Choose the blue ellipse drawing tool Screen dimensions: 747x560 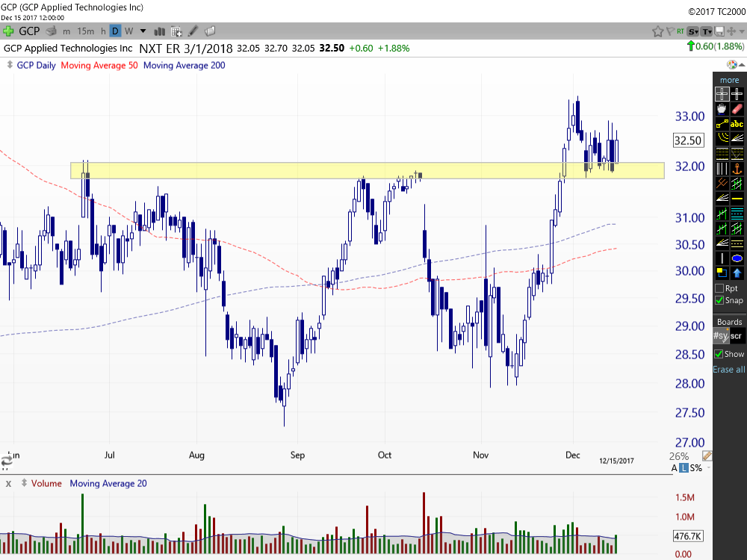[x=737, y=258]
